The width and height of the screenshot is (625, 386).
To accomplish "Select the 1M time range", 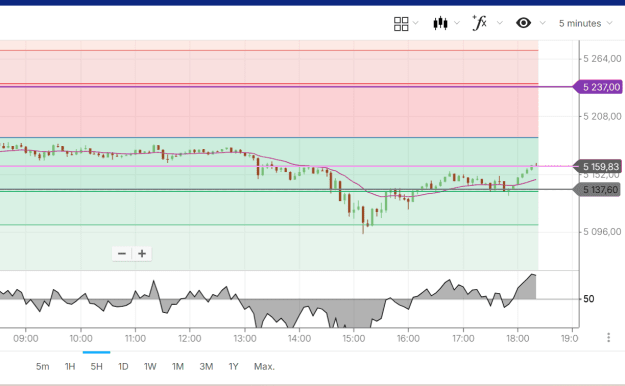I will click(x=177, y=366).
